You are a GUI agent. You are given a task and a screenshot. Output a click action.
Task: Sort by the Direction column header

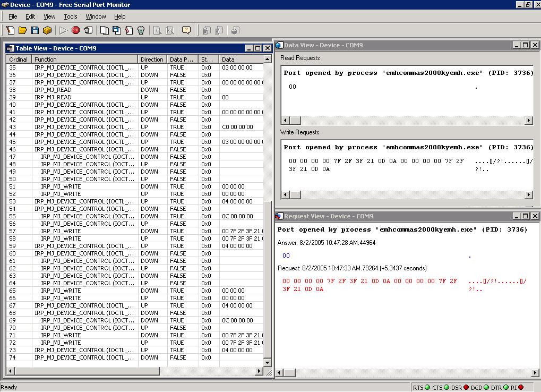[152, 59]
